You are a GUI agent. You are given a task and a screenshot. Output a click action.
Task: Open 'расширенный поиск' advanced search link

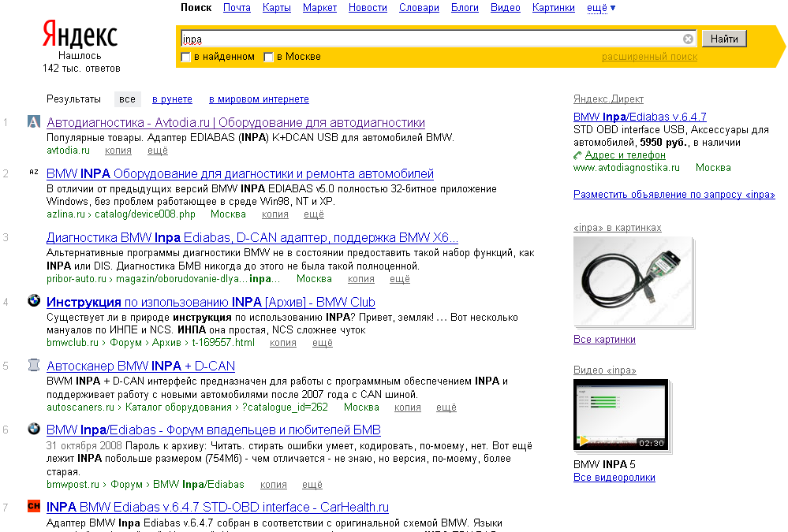coord(649,57)
